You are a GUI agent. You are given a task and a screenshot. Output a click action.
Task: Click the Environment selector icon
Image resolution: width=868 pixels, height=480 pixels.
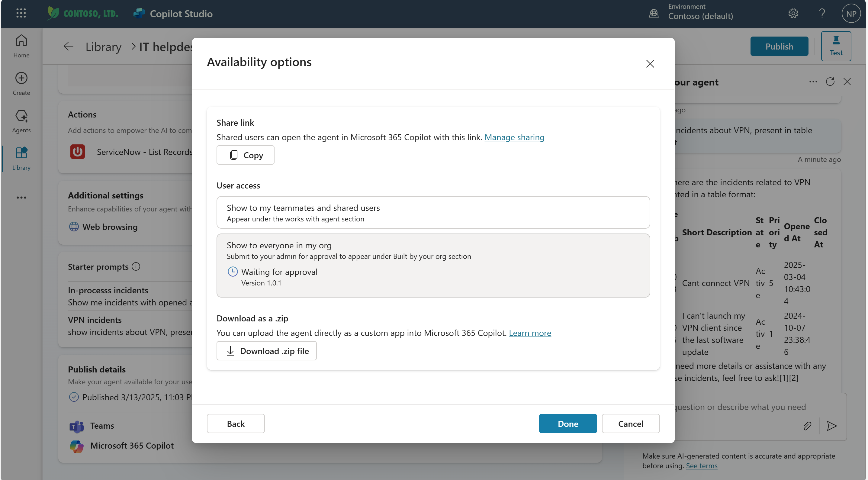(654, 12)
